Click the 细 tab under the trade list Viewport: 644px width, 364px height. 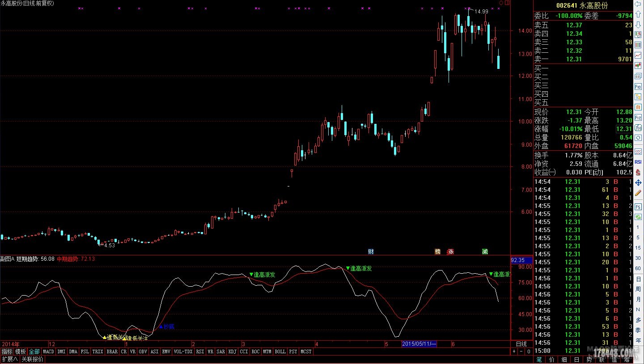tap(564, 359)
